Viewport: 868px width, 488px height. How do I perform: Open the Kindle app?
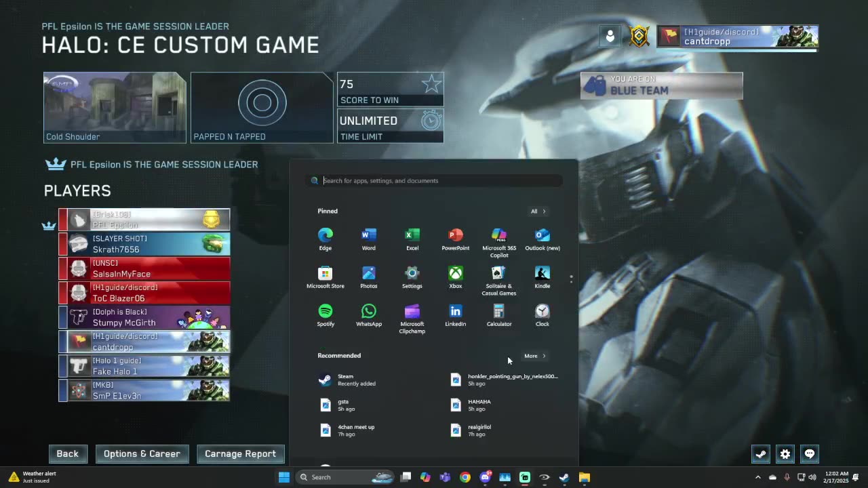coord(542,277)
